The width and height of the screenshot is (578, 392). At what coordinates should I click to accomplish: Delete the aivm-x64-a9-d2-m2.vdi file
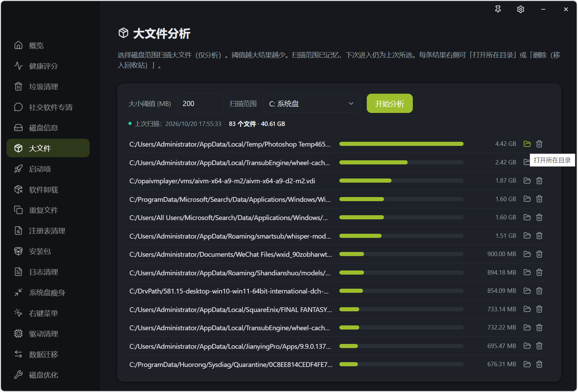pyautogui.click(x=539, y=181)
